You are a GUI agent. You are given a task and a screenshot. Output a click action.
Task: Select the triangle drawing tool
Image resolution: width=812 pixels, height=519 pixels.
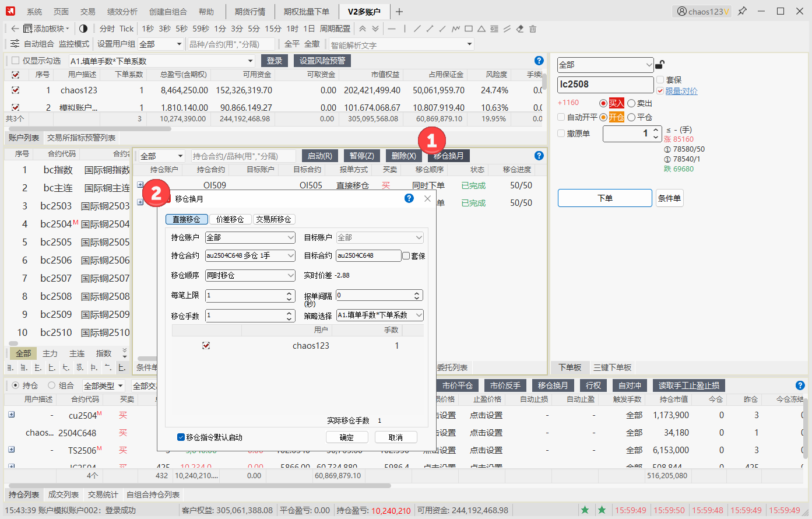[x=481, y=29]
